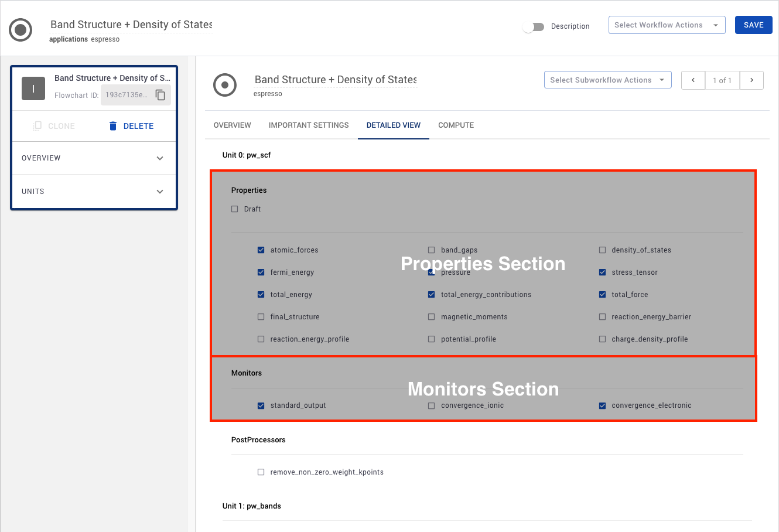
Task: Click the subworkflow espresso circle icon
Action: click(225, 85)
